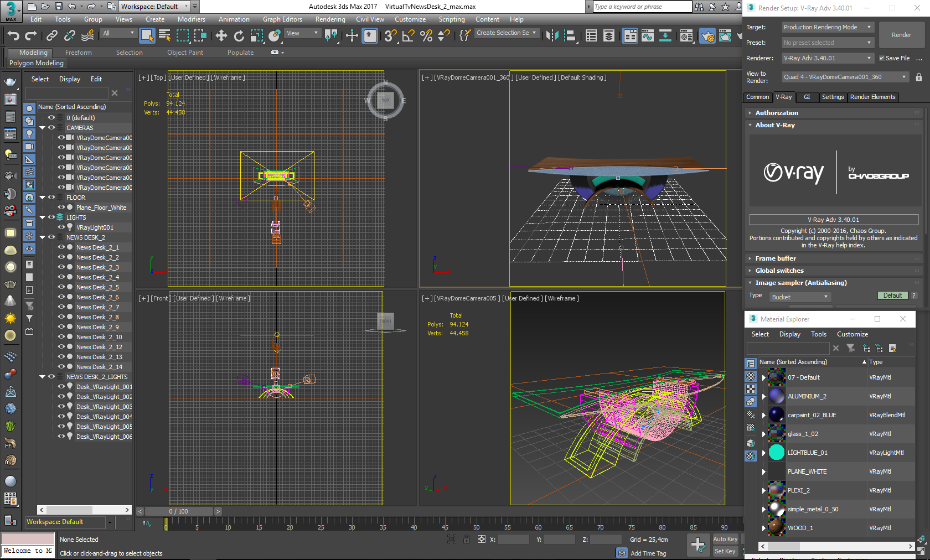
Task: Open the Curve Editor toolbar icon
Action: (648, 36)
